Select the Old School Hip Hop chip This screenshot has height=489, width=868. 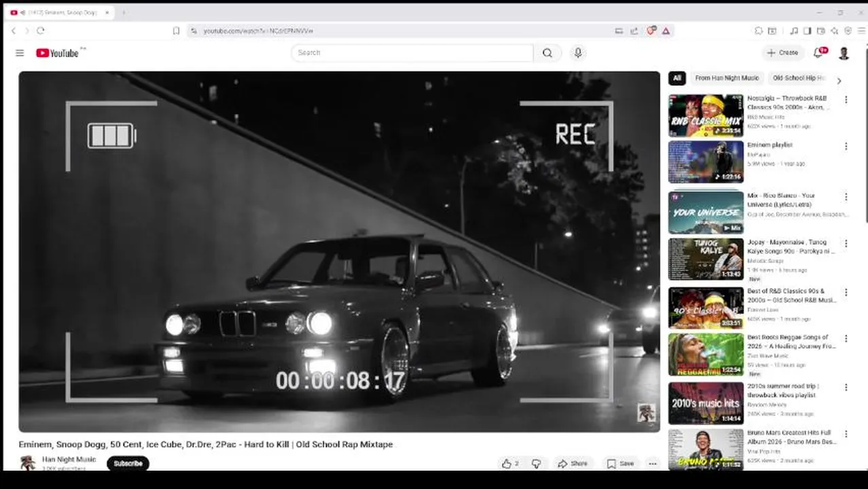coord(799,78)
